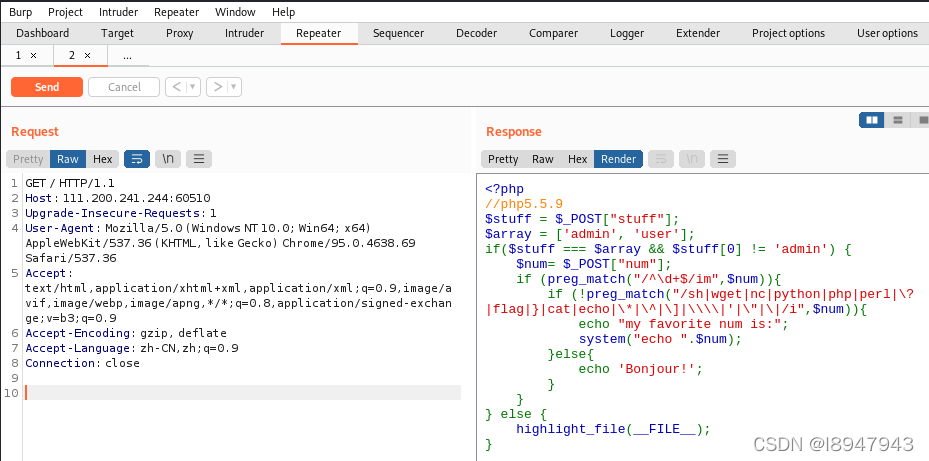Close Repeater tab 2
This screenshot has width=929, height=461.
coord(87,56)
